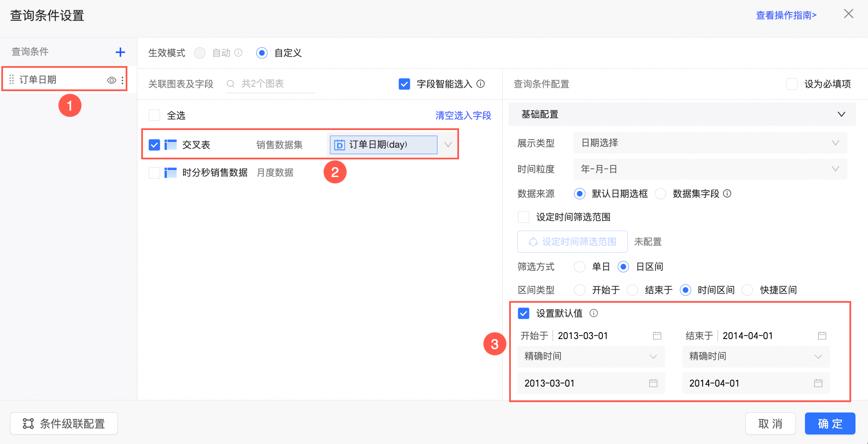868x444 pixels.
Task: Click 取消 to cancel
Action: click(770, 424)
